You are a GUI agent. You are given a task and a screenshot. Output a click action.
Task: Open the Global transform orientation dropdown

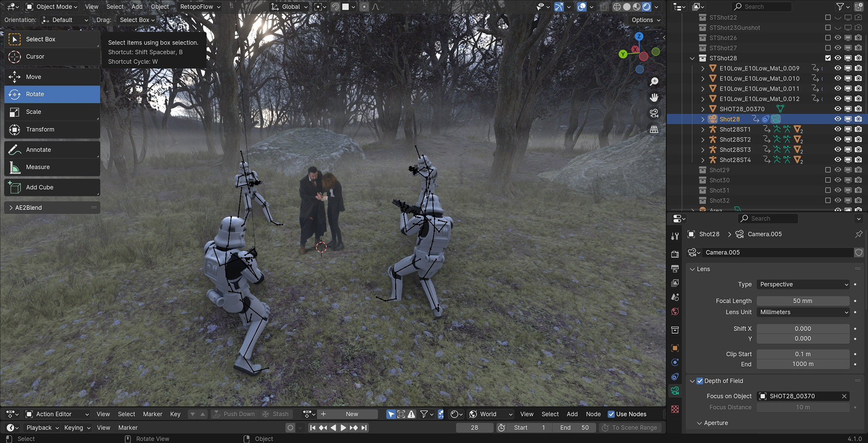click(289, 7)
